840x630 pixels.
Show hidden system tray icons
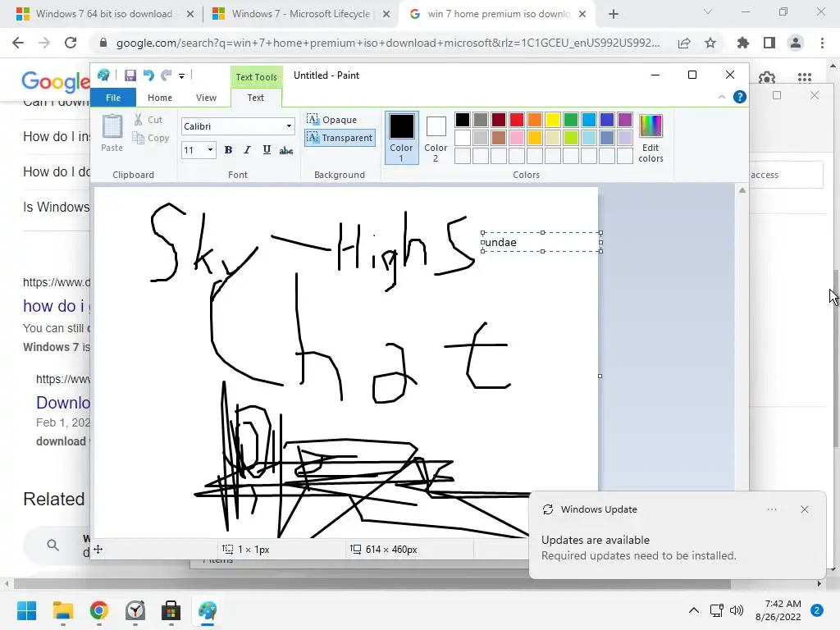[x=693, y=610]
